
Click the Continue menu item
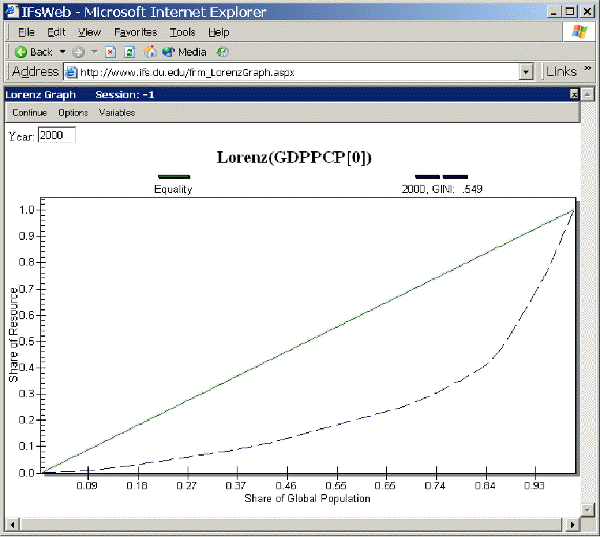click(x=29, y=113)
